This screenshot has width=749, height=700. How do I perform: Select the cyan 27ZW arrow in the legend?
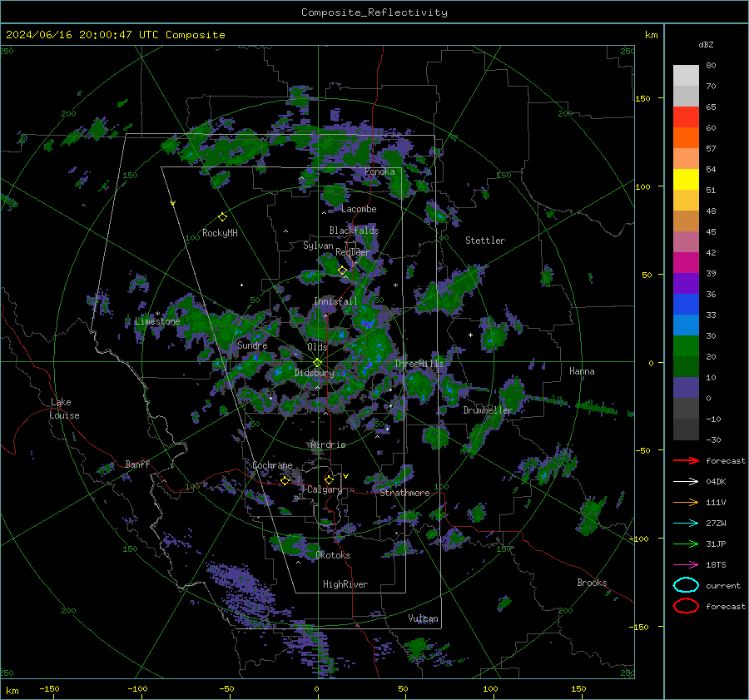click(686, 524)
